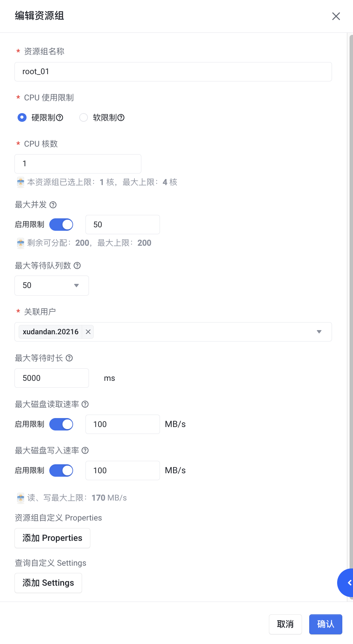This screenshot has height=644, width=353.
Task: Expand the 关联用户 dropdown arrow
Action: (319, 332)
